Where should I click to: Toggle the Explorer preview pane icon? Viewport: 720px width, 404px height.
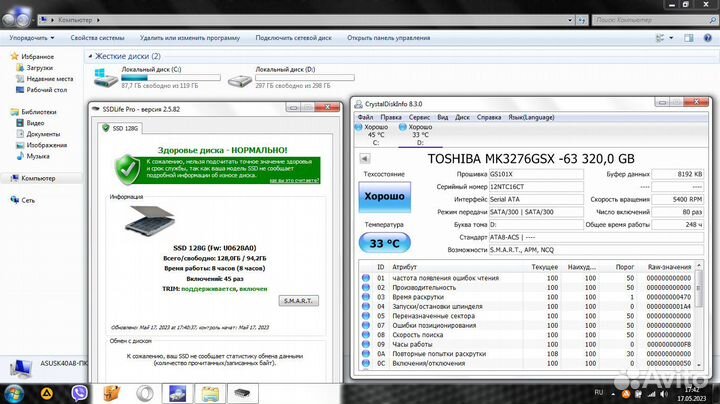click(688, 38)
